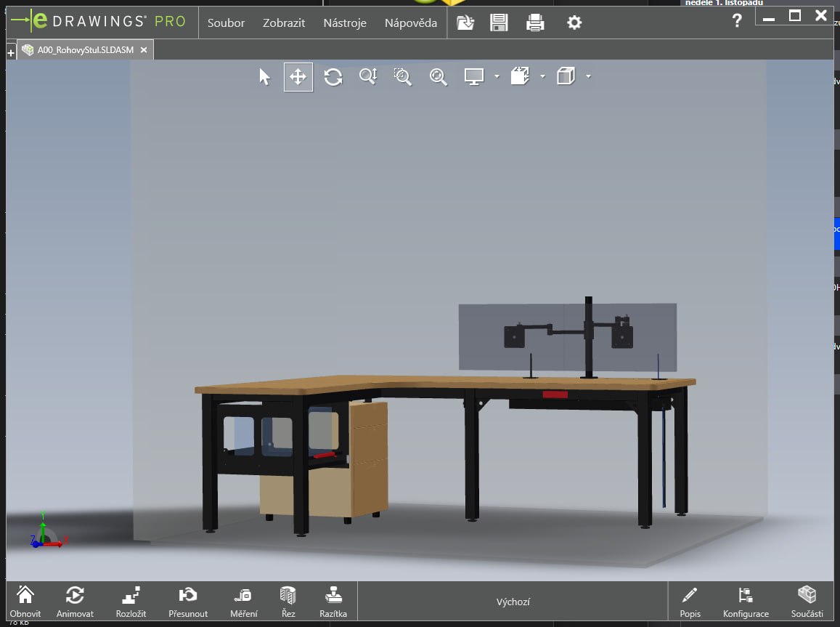
Task: Open the display style dropdown arrow
Action: 588,76
